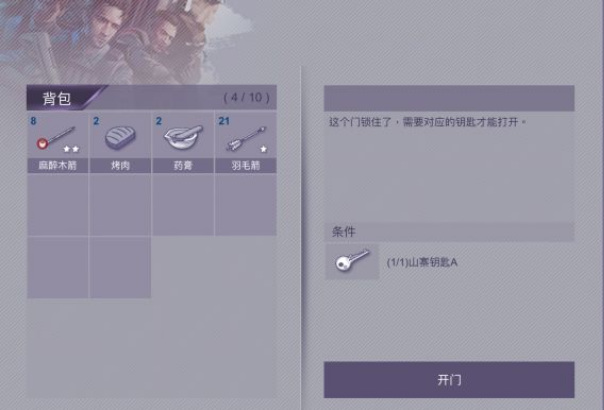Click the one-star rating on 羽毛箭

point(263,149)
